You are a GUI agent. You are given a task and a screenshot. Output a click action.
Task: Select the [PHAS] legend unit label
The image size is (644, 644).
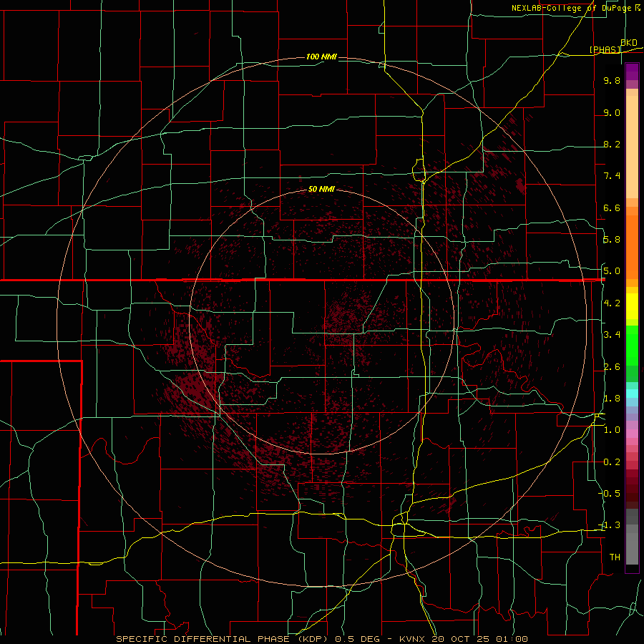click(x=605, y=49)
